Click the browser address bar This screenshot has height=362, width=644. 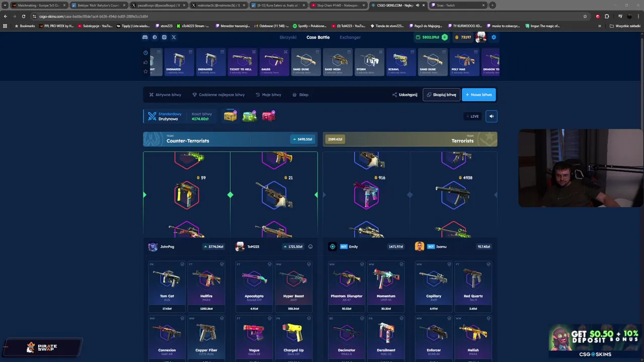tap(307, 16)
